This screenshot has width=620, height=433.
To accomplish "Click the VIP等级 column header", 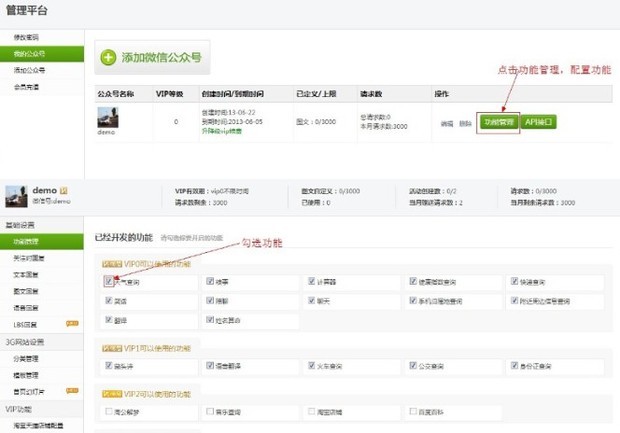I will coord(170,94).
